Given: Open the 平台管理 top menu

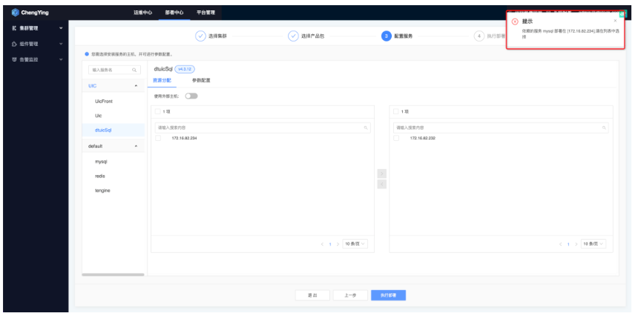Looking at the screenshot, I should tap(206, 13).
